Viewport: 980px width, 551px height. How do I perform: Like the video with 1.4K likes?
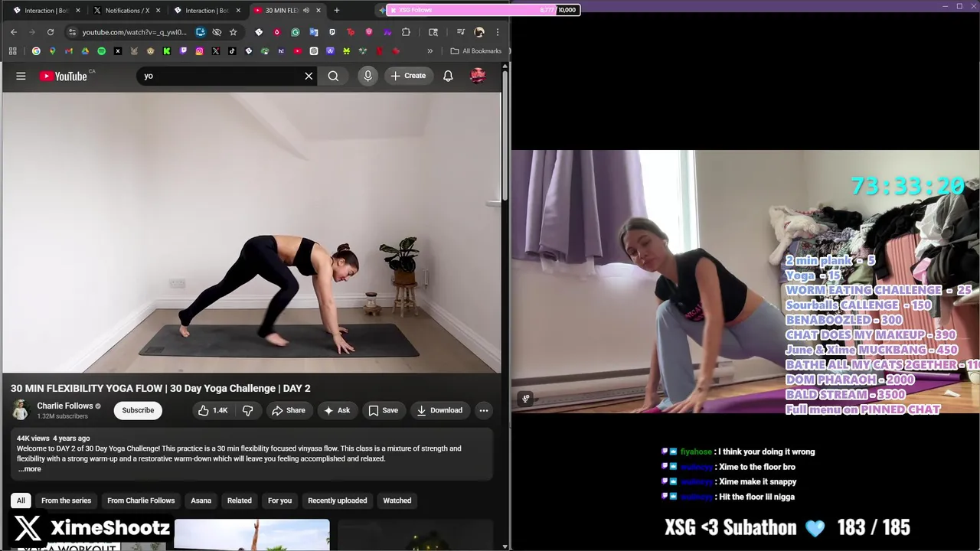(x=213, y=410)
